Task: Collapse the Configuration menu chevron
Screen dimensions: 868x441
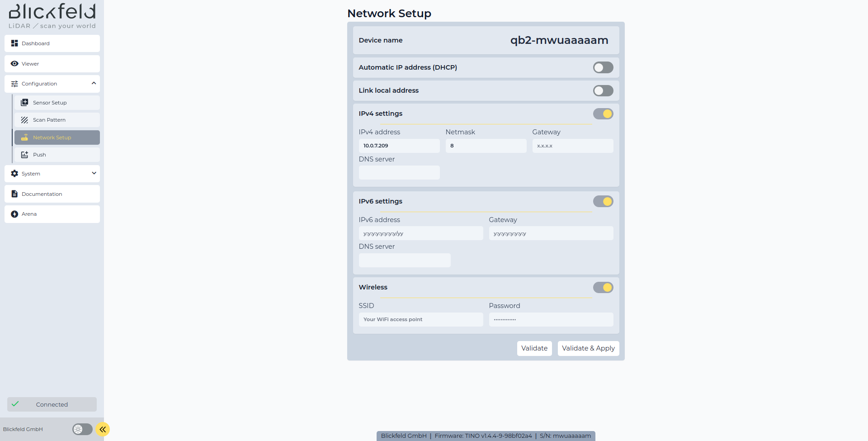Action: 94,83
